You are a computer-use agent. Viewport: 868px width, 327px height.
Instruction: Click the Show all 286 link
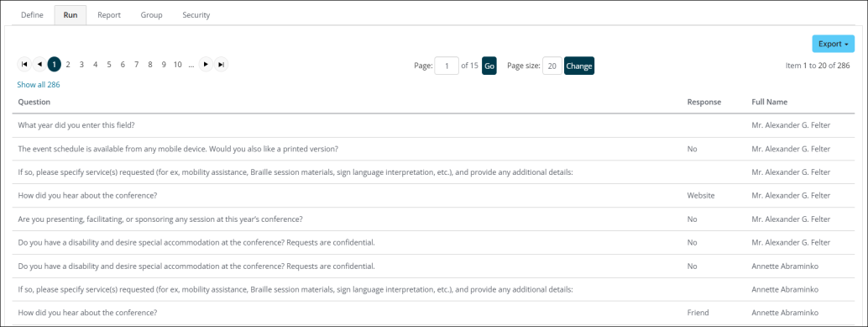coord(39,85)
